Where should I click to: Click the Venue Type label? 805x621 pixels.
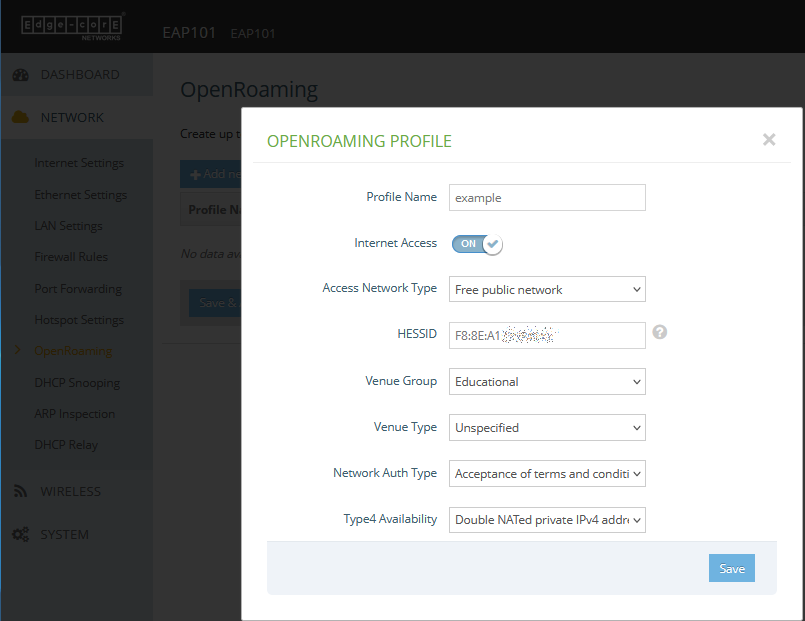[405, 427]
